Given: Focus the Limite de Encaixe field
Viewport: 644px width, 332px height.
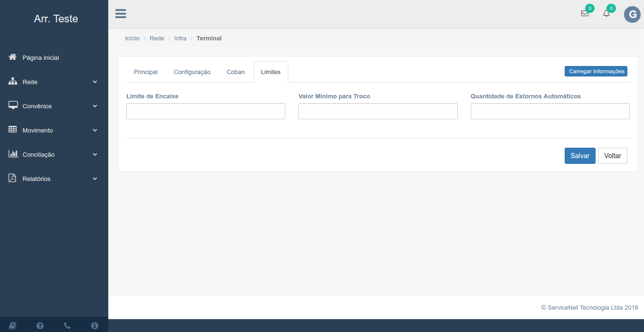Looking at the screenshot, I should (x=206, y=111).
